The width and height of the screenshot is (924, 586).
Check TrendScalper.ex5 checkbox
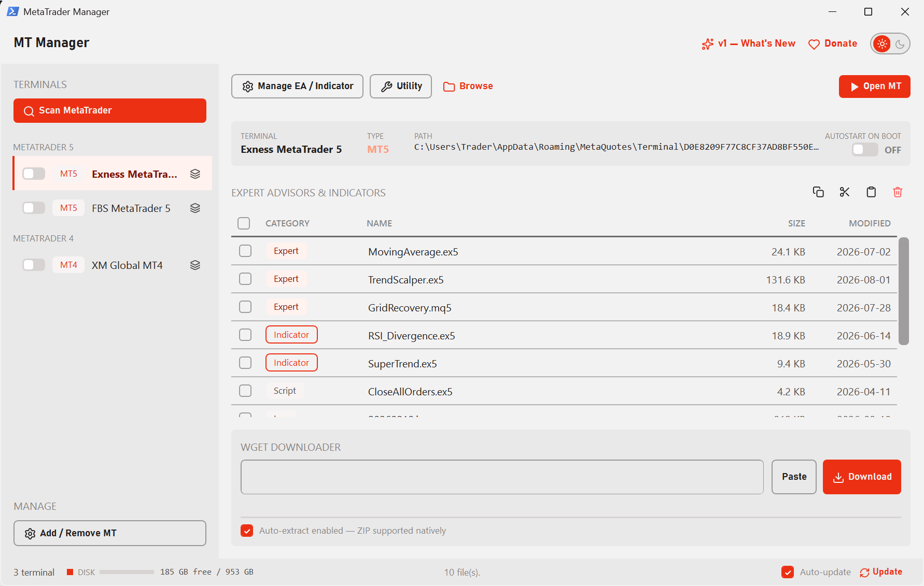(x=245, y=279)
